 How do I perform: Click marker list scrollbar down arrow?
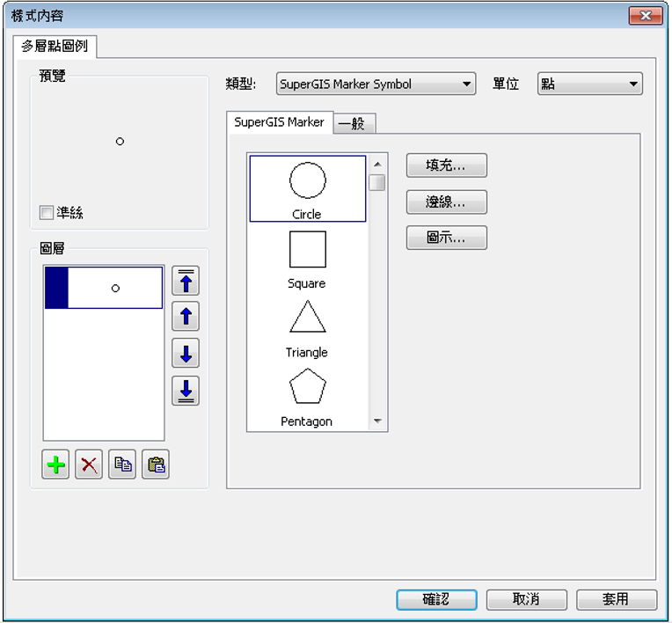pyautogui.click(x=377, y=421)
